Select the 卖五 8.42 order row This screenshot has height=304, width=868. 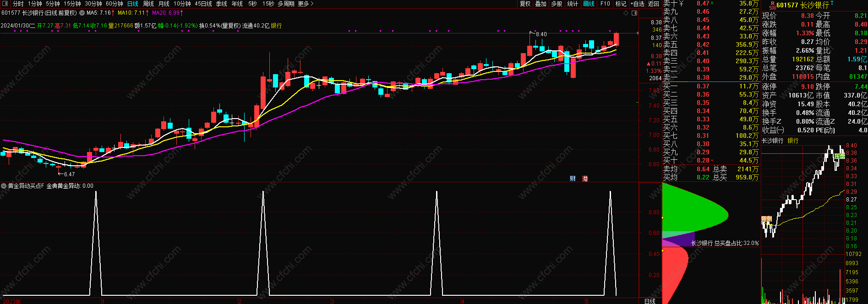[x=711, y=44]
